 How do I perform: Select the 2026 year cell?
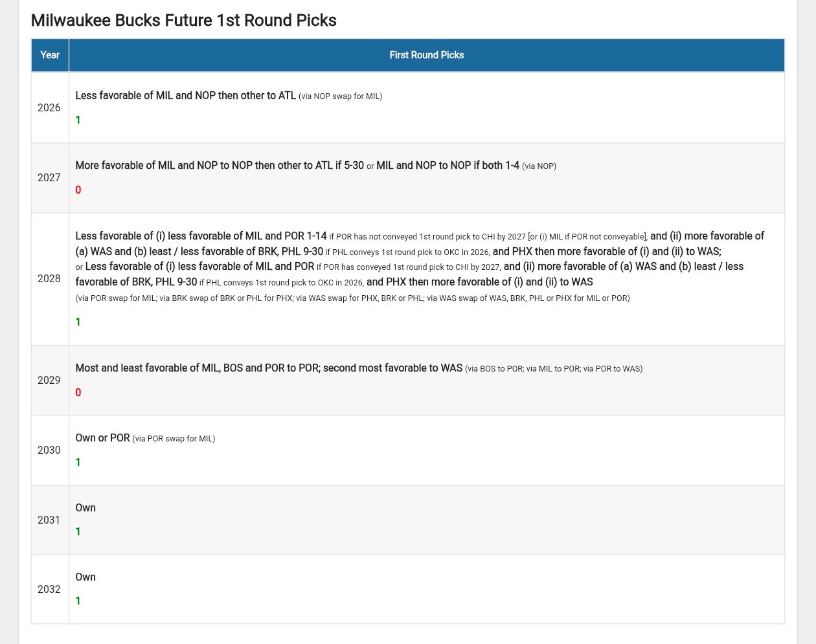coord(49,107)
